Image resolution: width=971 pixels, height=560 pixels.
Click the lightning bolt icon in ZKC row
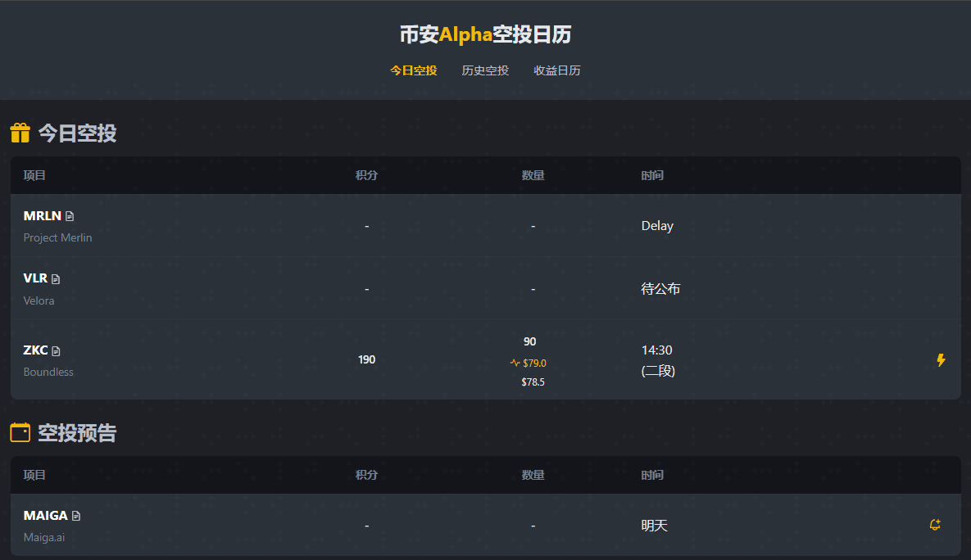point(941,360)
